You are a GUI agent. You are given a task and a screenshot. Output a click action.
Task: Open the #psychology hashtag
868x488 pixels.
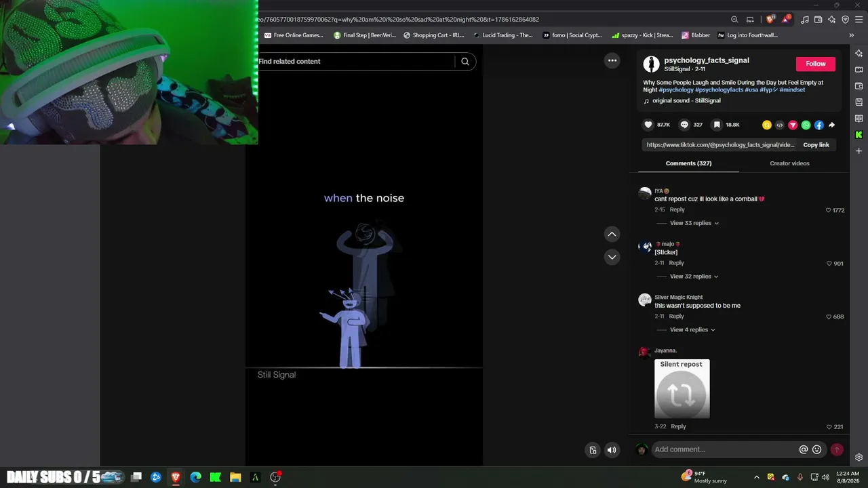click(676, 89)
